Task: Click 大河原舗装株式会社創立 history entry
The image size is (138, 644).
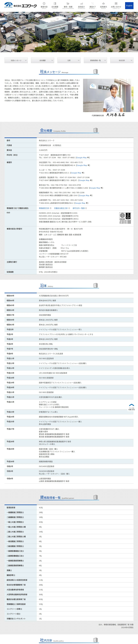Action: (x=54, y=296)
